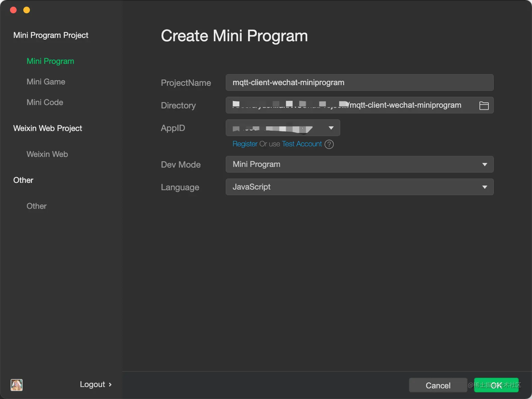The height and width of the screenshot is (399, 532).
Task: Expand the AppID dropdown arrow
Action: [x=331, y=128]
